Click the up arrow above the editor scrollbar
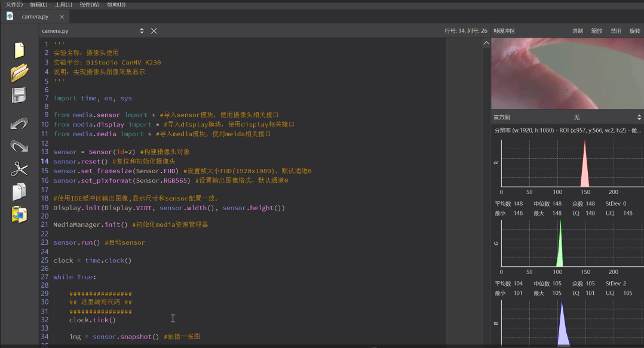Image resolution: width=644 pixels, height=348 pixels. (x=486, y=43)
